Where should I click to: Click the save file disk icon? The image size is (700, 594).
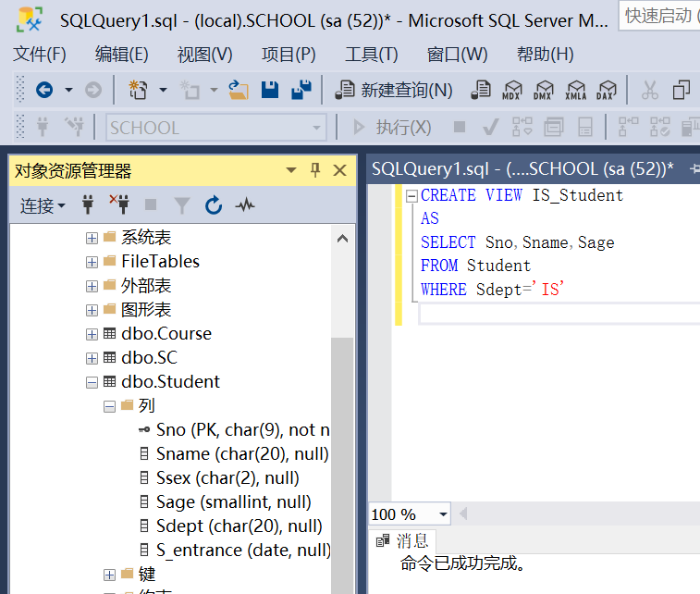click(270, 90)
